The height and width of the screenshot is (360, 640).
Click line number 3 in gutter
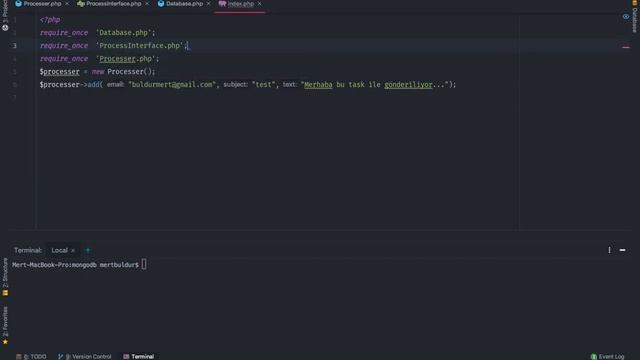pyautogui.click(x=15, y=46)
